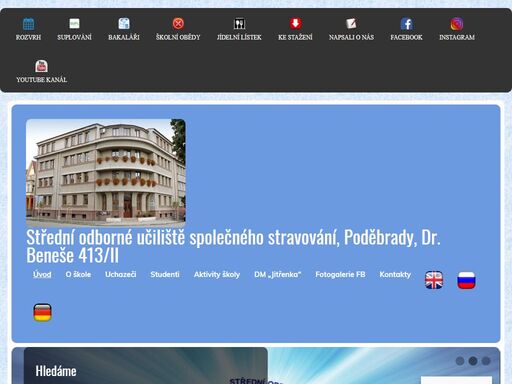Click the school title heading link
512x384 pixels.
point(233,246)
